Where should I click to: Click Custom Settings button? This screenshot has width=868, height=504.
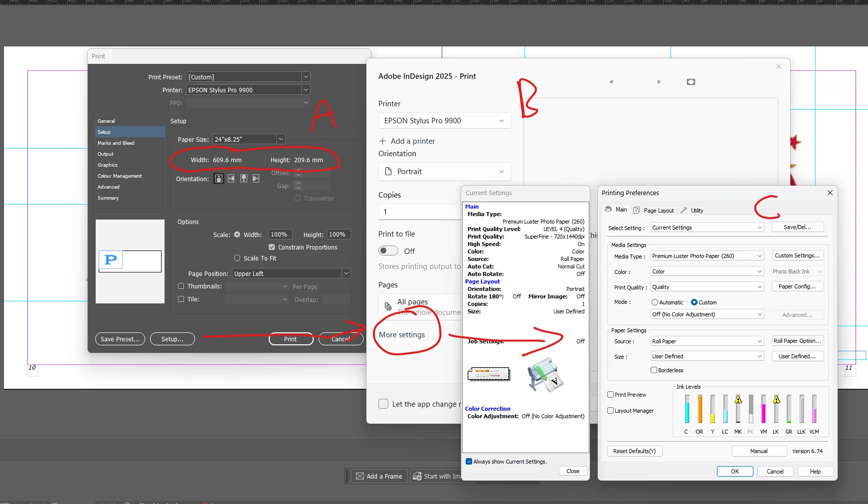point(797,255)
